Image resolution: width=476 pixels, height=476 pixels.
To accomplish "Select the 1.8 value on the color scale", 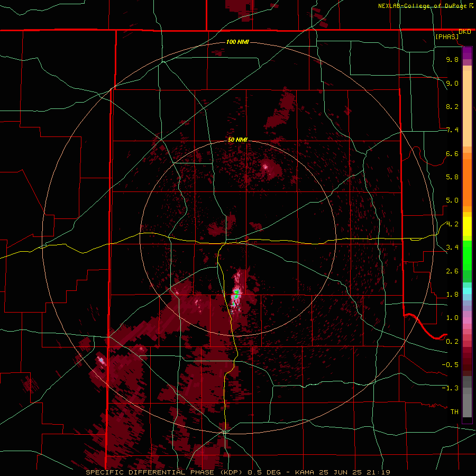I will (452, 295).
